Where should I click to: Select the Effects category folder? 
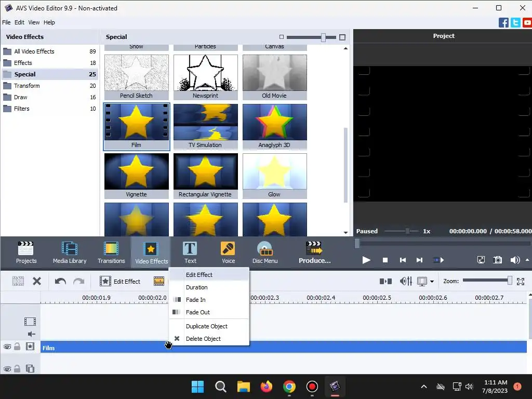(49, 63)
